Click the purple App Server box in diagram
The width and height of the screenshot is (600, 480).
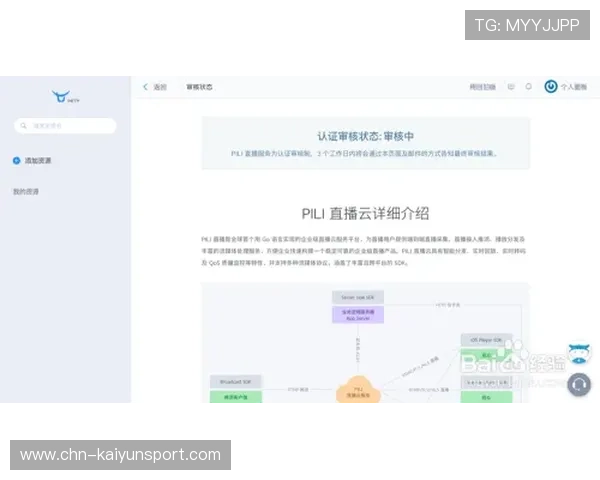(x=358, y=315)
